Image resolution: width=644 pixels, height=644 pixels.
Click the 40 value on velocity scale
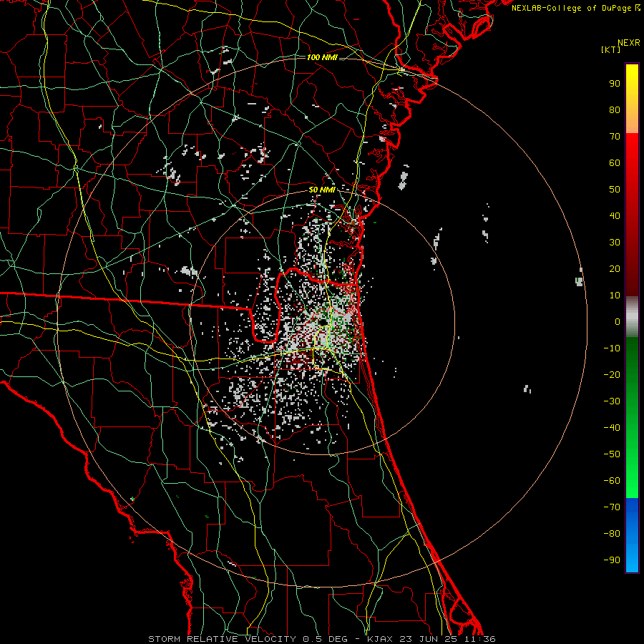(x=615, y=215)
